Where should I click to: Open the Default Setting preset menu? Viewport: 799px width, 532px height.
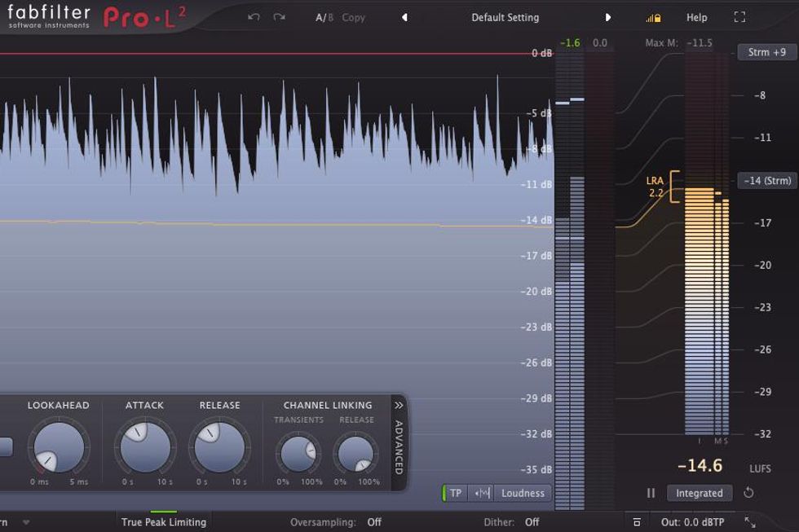coord(505,17)
